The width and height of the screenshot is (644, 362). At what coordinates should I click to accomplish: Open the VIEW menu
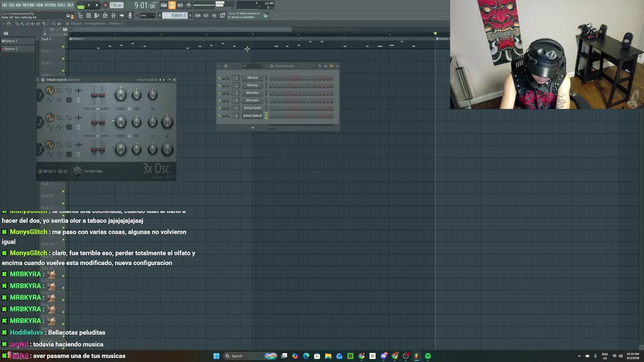click(x=40, y=5)
